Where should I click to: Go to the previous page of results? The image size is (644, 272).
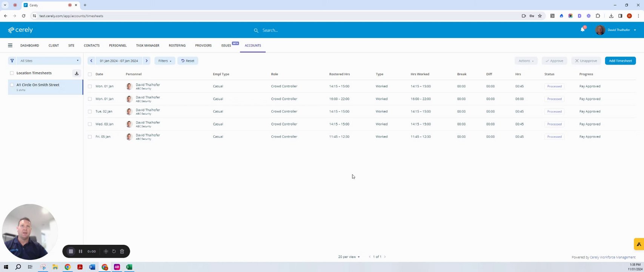pyautogui.click(x=370, y=257)
